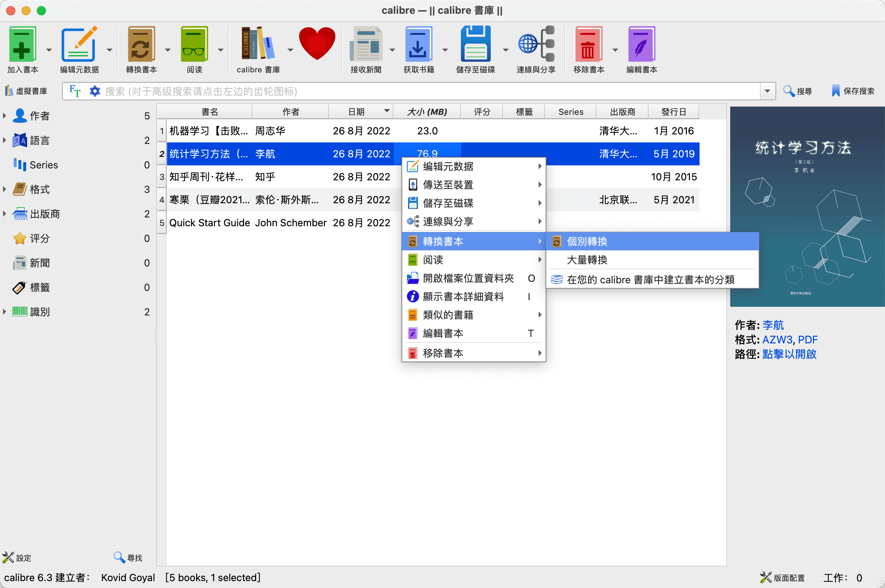The image size is (885, 588).
Task: Open the 接收新聞 fetch news icon
Action: pos(366,44)
